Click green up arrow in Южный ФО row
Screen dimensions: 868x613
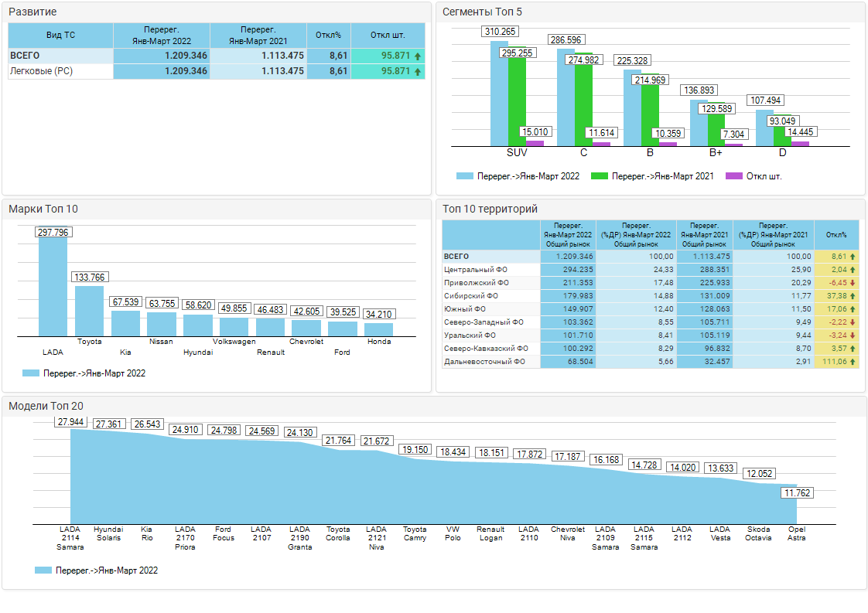pos(853,309)
